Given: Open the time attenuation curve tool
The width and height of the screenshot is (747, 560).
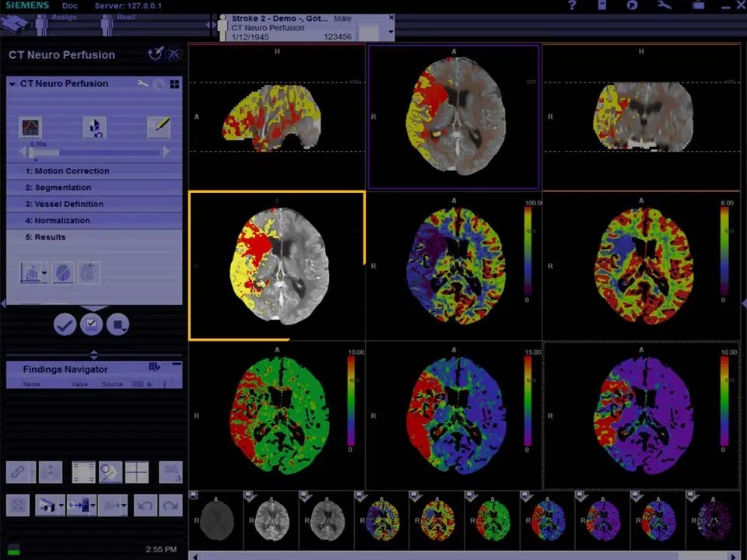Looking at the screenshot, I should pos(30,128).
